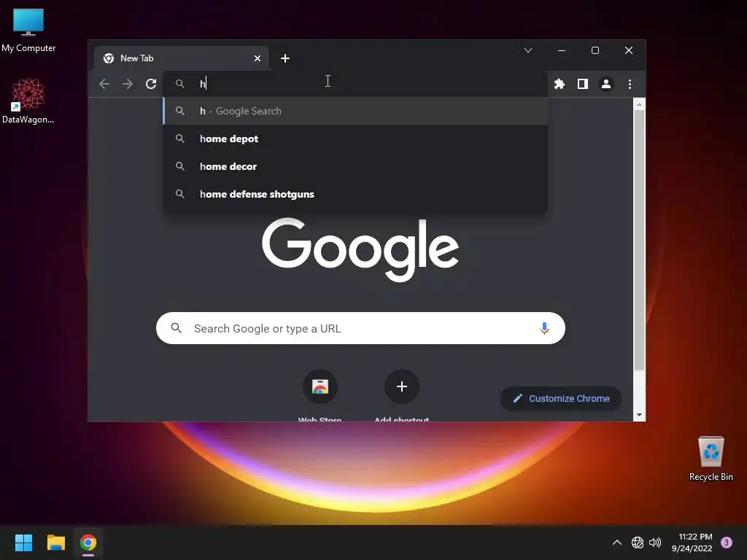
Task: Click the page vertical scrollbar thumb
Action: pyautogui.click(x=639, y=239)
